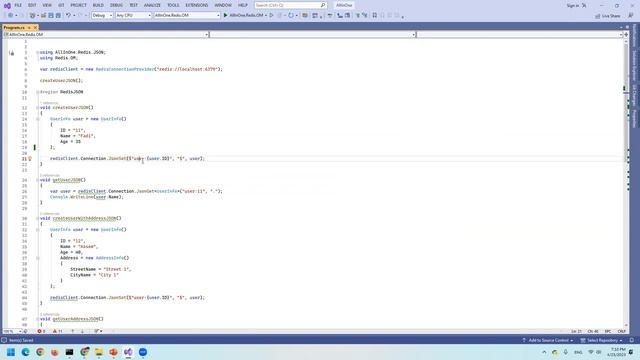640x360 pixels.
Task: Click the Console.WriteLine(user.Name) line
Action: pos(87,197)
